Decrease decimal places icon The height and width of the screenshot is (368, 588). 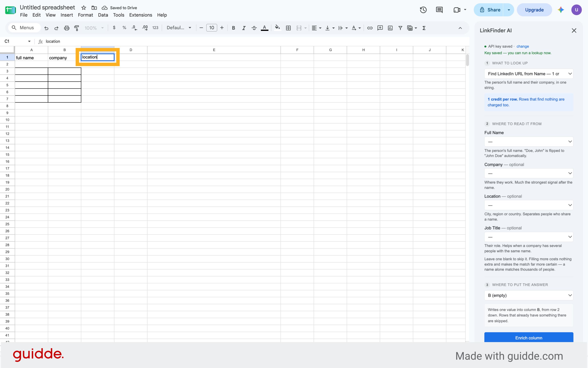134,28
